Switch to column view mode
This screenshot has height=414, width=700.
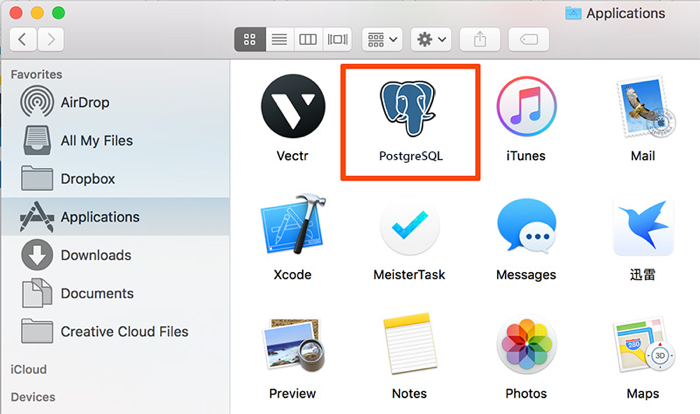pos(308,39)
